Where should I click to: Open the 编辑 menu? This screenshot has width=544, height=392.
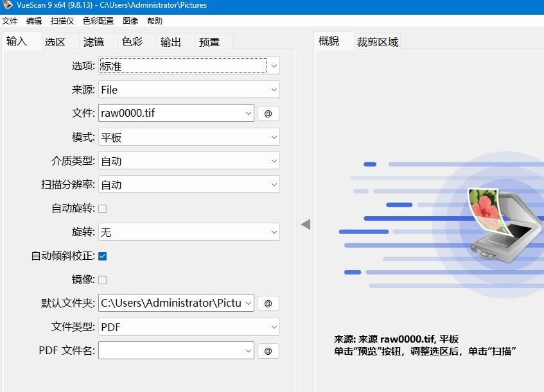pyautogui.click(x=34, y=21)
